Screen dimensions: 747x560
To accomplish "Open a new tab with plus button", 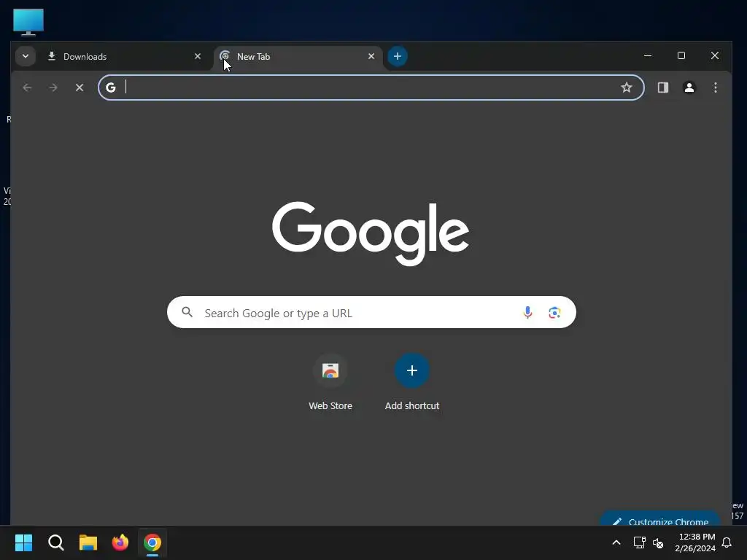I will pos(398,56).
